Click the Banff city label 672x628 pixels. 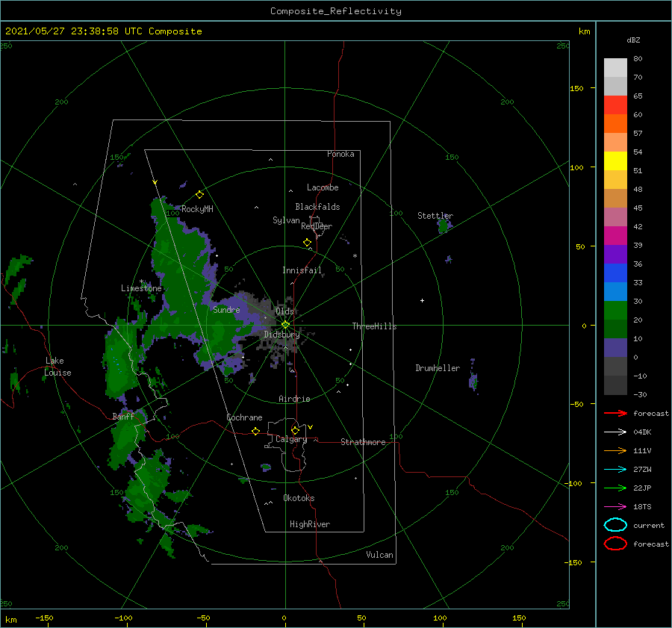(x=123, y=416)
